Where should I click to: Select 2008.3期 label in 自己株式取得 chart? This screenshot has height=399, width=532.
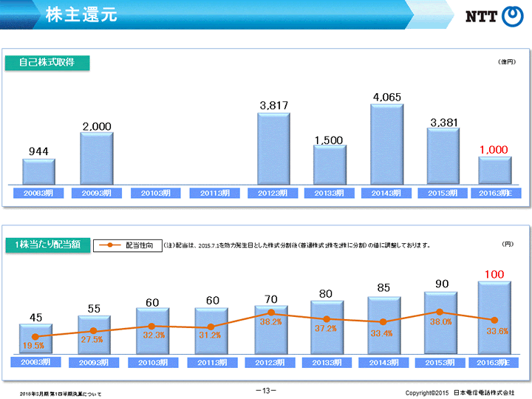[38, 193]
